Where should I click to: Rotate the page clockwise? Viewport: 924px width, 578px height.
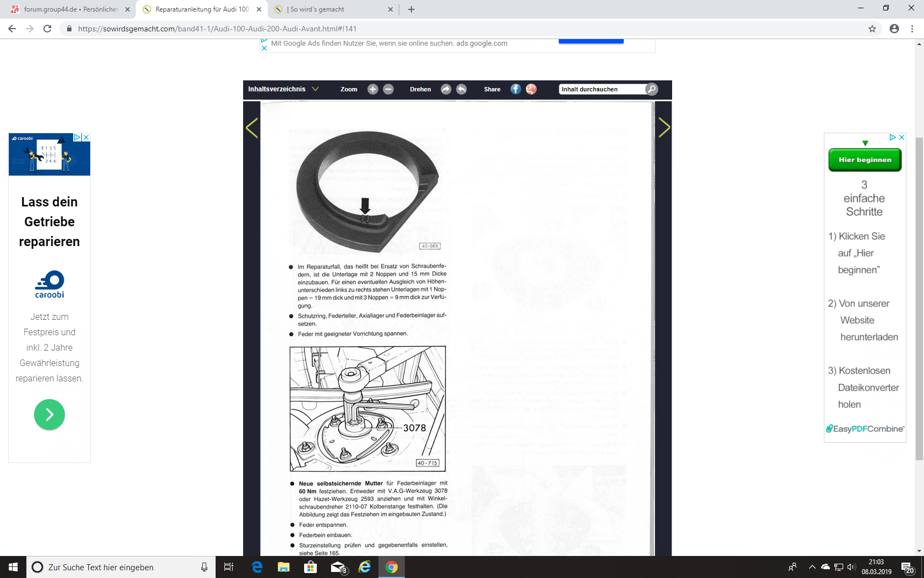[446, 89]
